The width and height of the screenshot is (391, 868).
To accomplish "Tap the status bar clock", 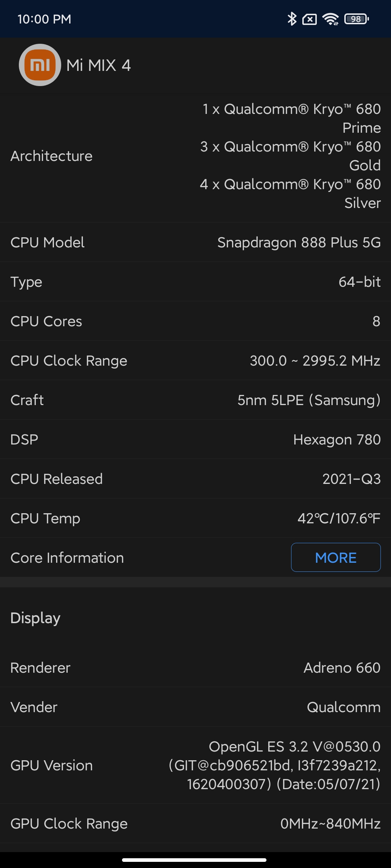I will pos(45,19).
